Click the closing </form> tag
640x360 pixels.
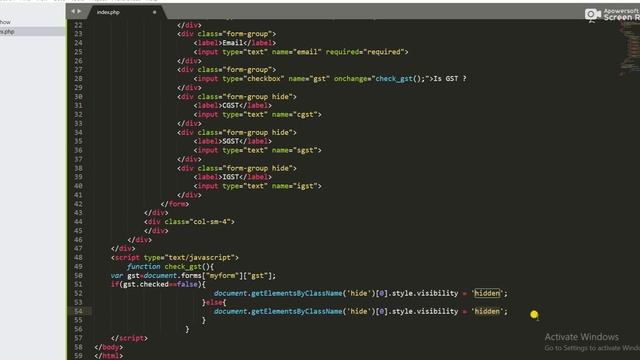tap(175, 204)
